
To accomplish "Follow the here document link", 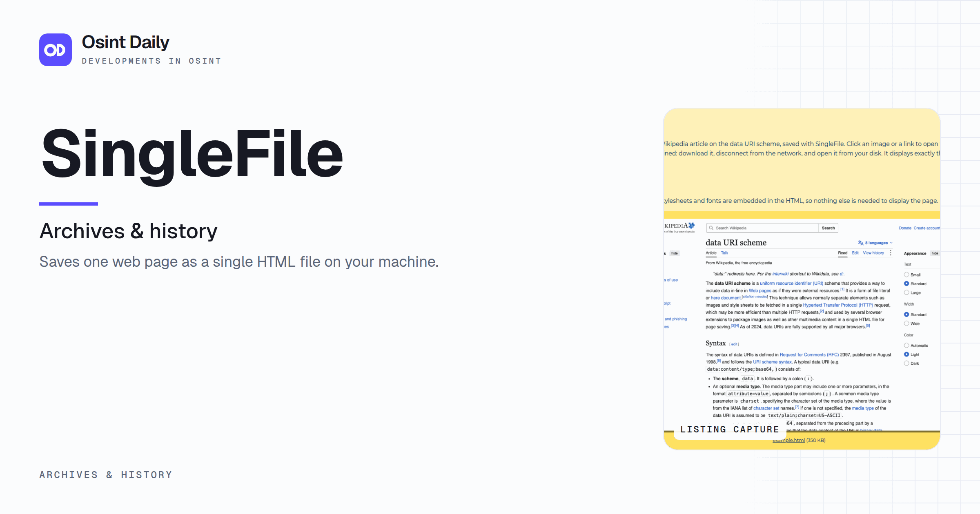I will [x=726, y=298].
